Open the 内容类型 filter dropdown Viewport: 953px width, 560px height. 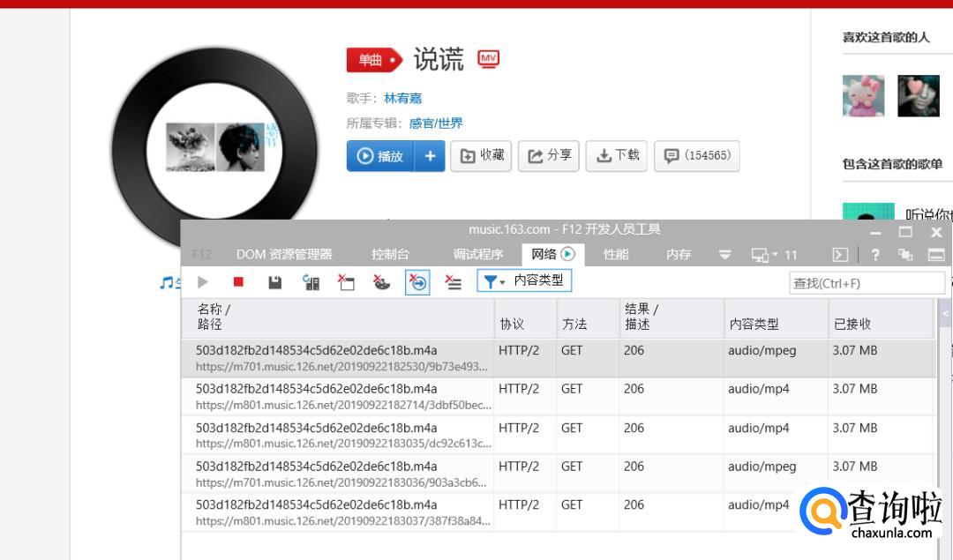click(524, 281)
